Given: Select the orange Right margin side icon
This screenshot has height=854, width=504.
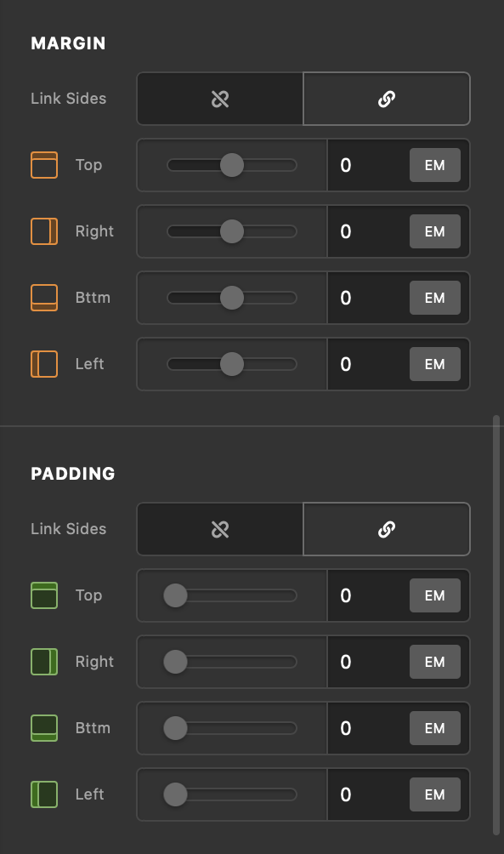Looking at the screenshot, I should click(x=43, y=231).
